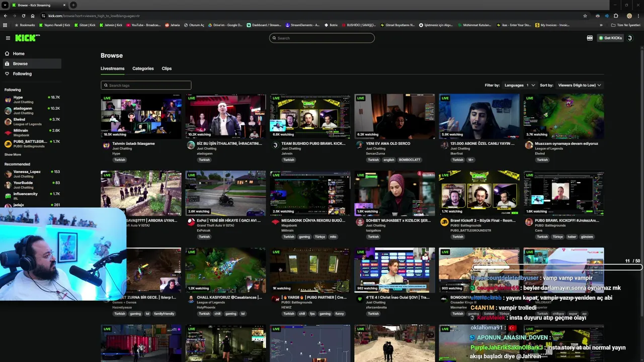Click YourBudde avatar in Recommended

click(x=8, y=185)
